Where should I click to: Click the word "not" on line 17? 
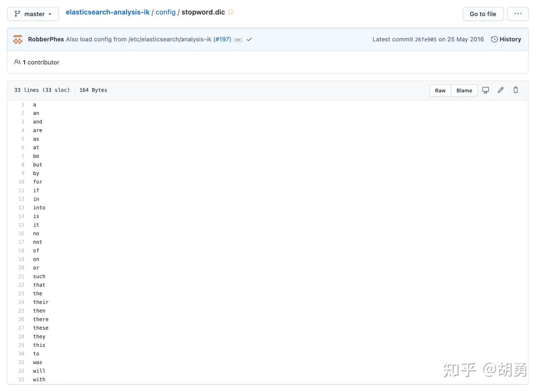38,242
